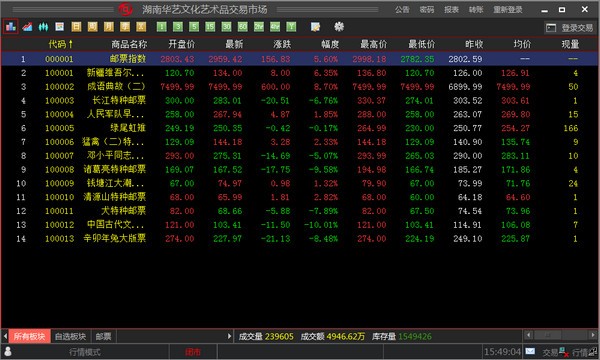This screenshot has height=360, width=600.
Task: Sort by the 代码 column header
Action: tap(60, 44)
